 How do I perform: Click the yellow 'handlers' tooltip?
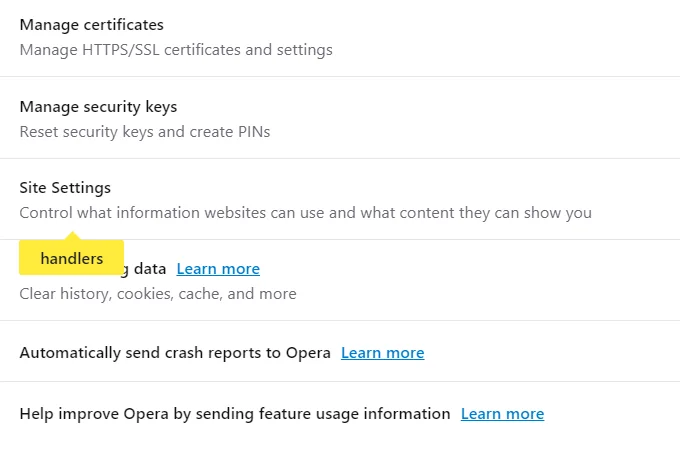(x=72, y=258)
